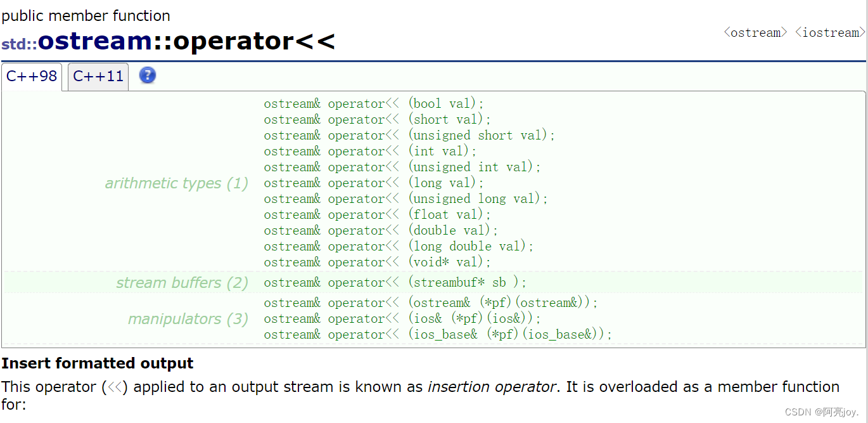The width and height of the screenshot is (868, 423).
Task: Switch to the C++11 tab
Action: point(98,77)
